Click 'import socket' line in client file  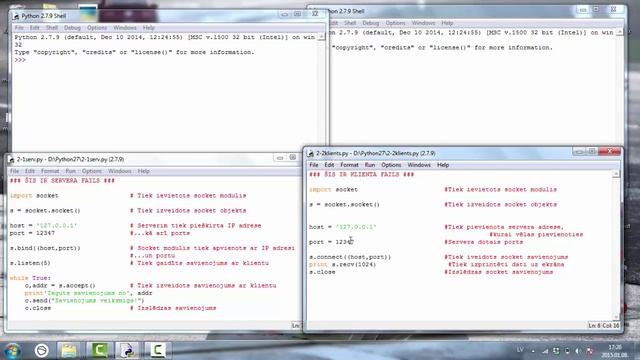pyautogui.click(x=333, y=189)
